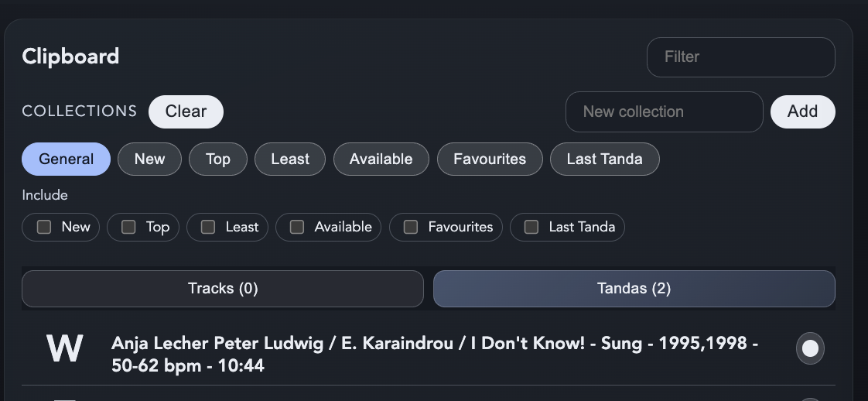Viewport: 868px width, 401px height.
Task: Select the Top collection chip
Action: click(218, 159)
